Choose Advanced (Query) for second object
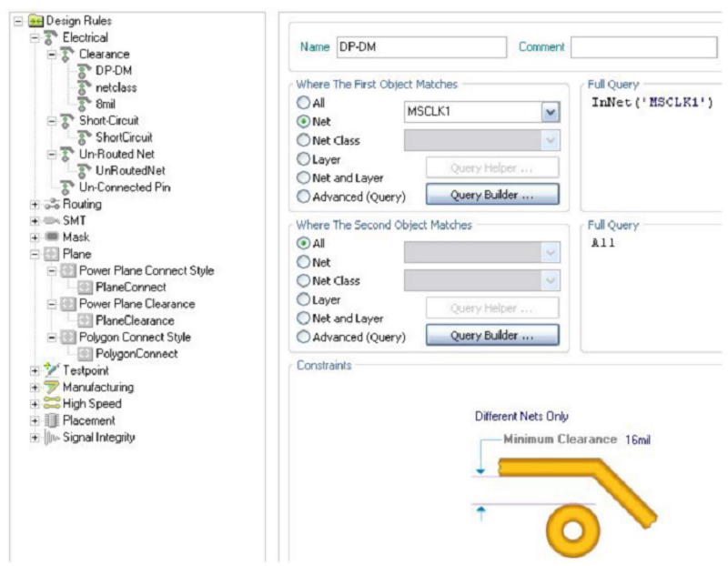The image size is (728, 566). tap(304, 337)
